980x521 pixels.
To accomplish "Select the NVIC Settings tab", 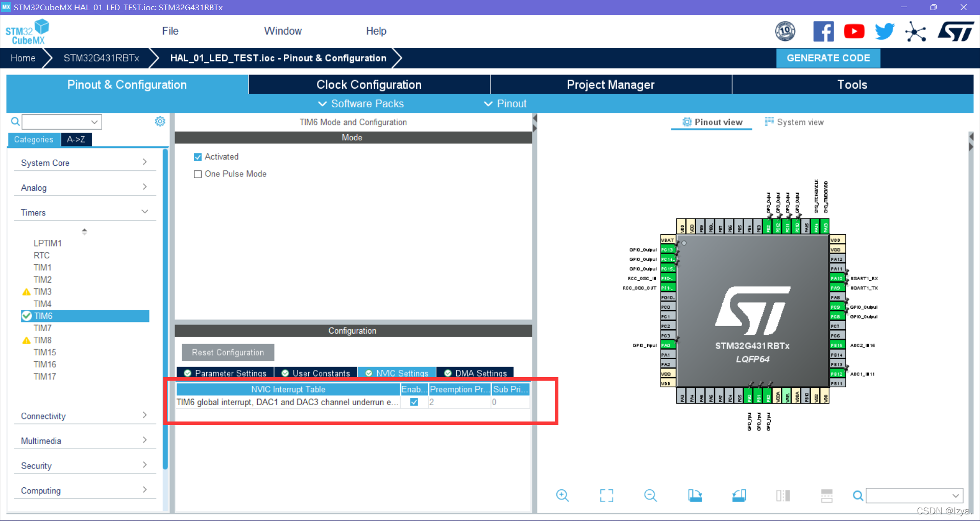I will coord(397,373).
